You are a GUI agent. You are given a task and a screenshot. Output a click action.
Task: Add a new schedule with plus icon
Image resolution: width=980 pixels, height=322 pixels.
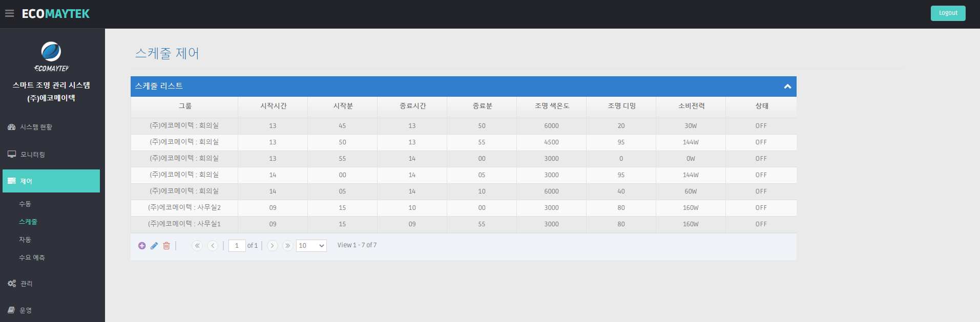pyautogui.click(x=142, y=246)
